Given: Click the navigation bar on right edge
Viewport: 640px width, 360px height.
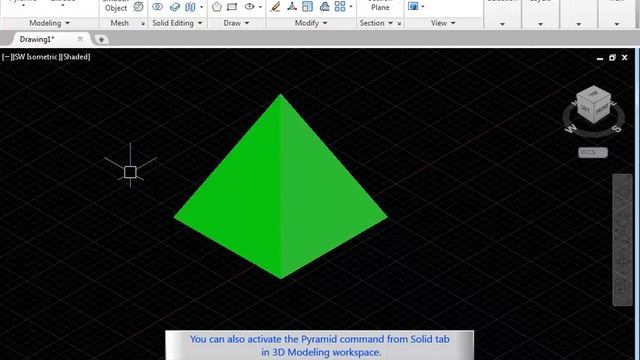Looking at the screenshot, I should [622, 240].
